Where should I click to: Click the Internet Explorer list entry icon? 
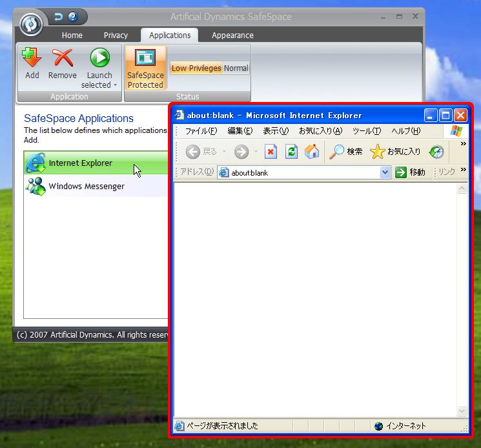tap(36, 163)
